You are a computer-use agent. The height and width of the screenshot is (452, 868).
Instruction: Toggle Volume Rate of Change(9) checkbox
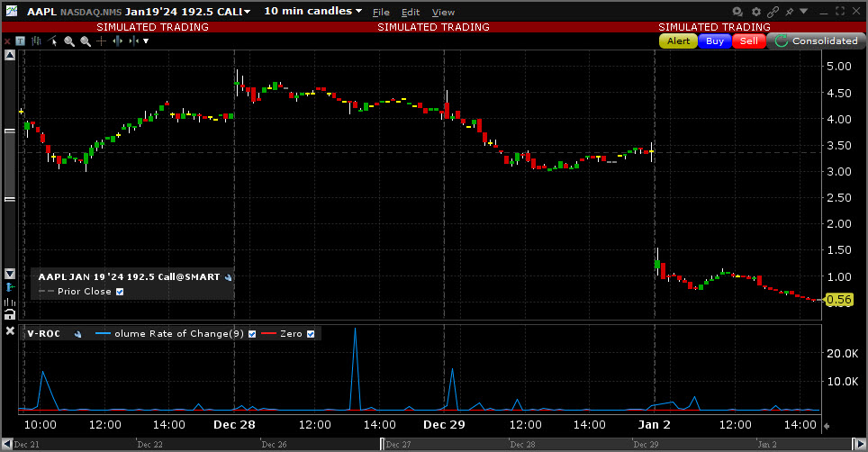(x=252, y=334)
